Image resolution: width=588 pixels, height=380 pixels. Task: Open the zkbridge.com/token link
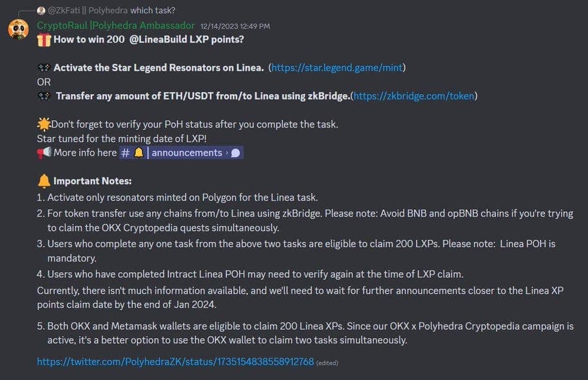coord(414,96)
